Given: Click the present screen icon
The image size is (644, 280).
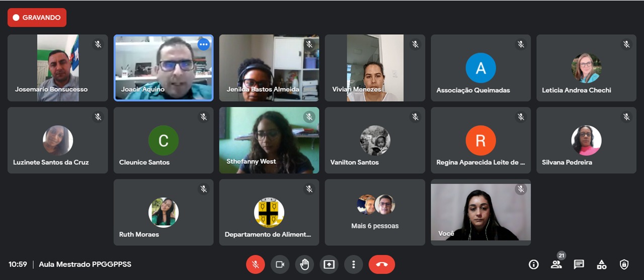Looking at the screenshot, I should click(329, 264).
